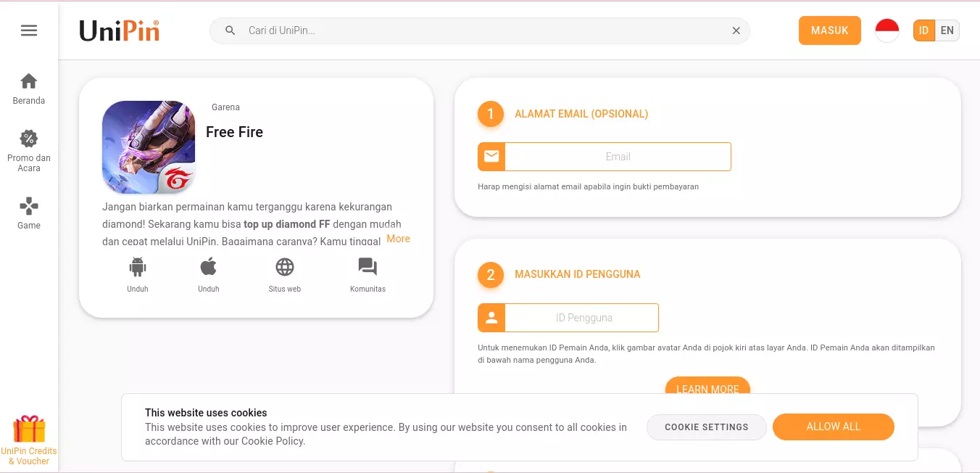
Task: Click the Free Fire title text
Action: pos(234,132)
